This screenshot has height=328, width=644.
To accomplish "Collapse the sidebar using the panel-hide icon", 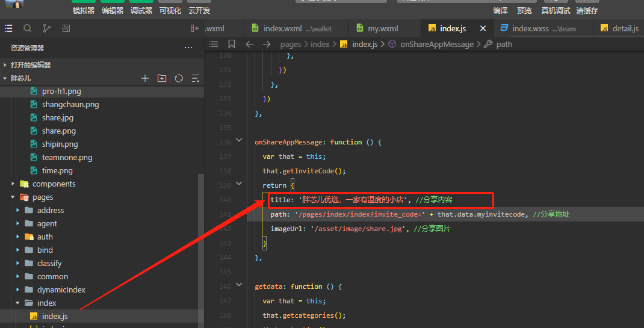I will coord(195,28).
